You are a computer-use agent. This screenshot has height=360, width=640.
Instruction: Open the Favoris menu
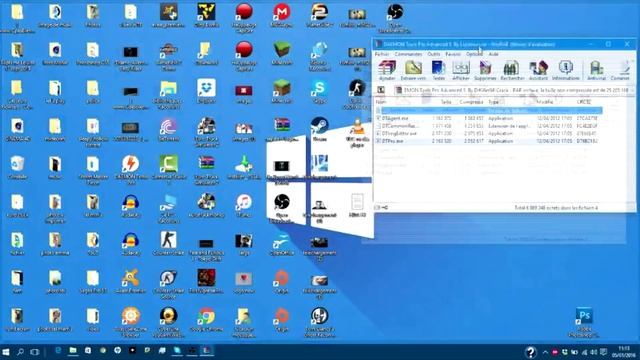point(453,54)
